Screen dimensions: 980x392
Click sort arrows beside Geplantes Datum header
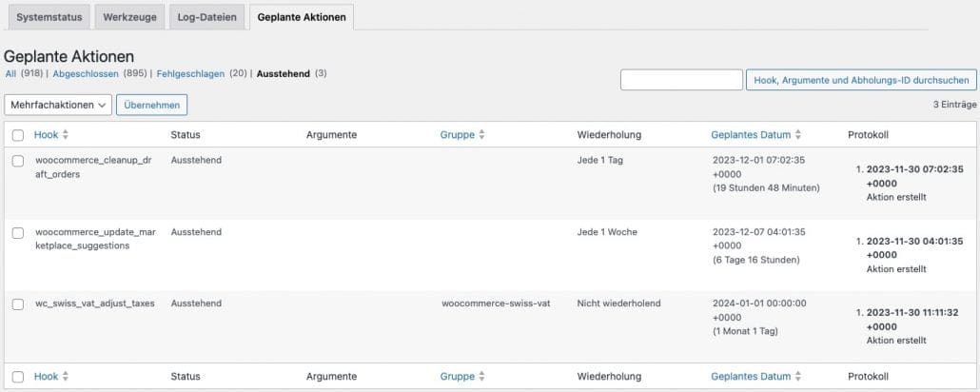point(798,135)
